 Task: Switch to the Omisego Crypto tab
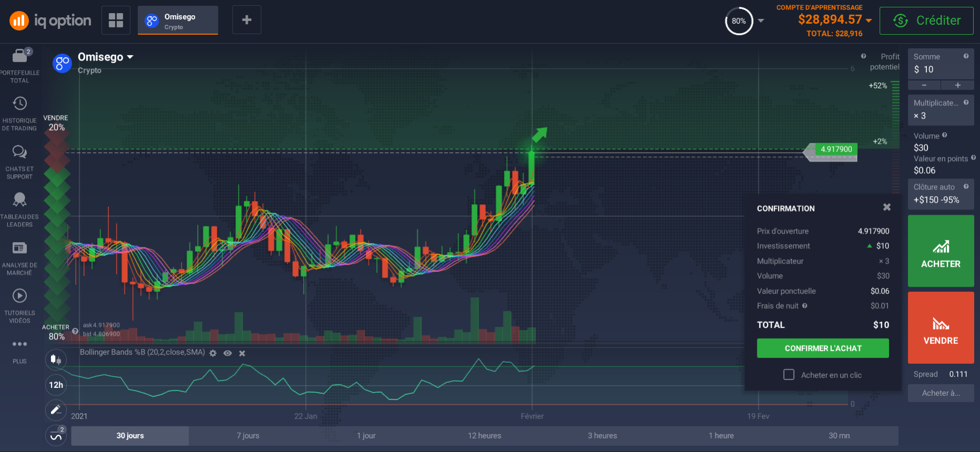point(178,20)
